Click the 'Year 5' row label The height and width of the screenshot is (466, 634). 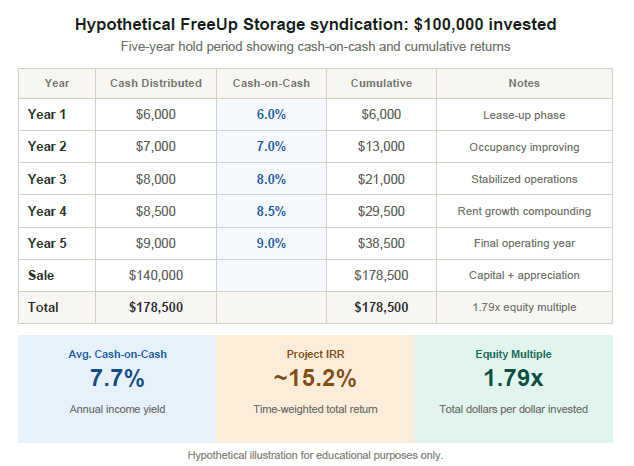coord(47,243)
